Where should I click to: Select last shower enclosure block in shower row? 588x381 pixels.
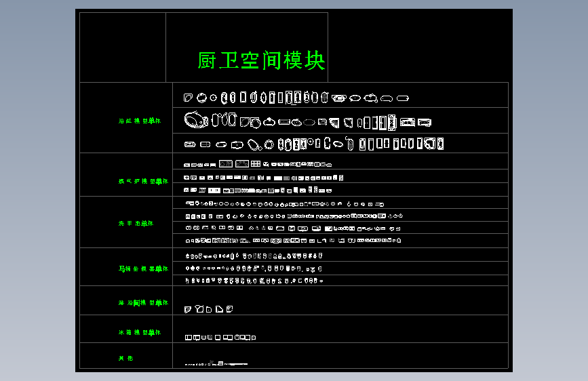[230, 309]
